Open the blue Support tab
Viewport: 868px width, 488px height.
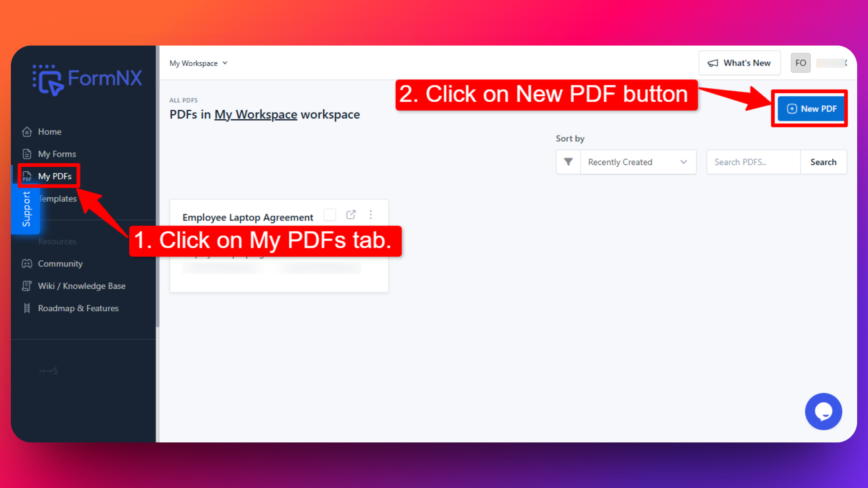[26, 209]
